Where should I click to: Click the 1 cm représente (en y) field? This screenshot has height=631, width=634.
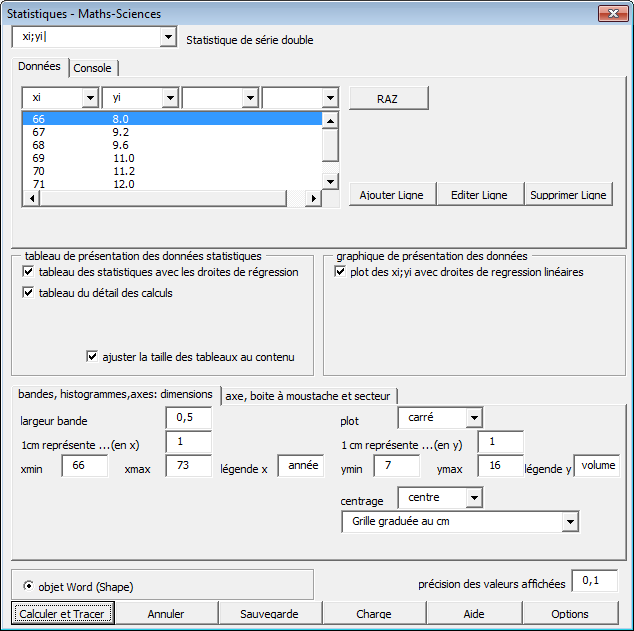point(501,441)
